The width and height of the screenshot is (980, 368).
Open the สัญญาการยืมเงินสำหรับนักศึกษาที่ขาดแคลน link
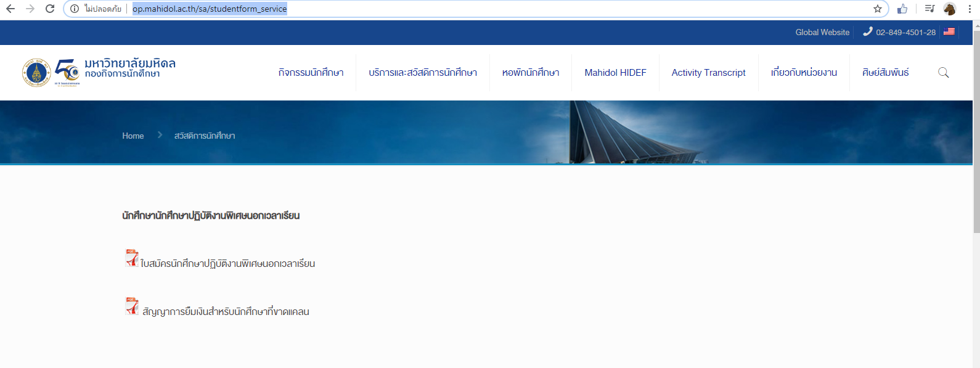226,312
